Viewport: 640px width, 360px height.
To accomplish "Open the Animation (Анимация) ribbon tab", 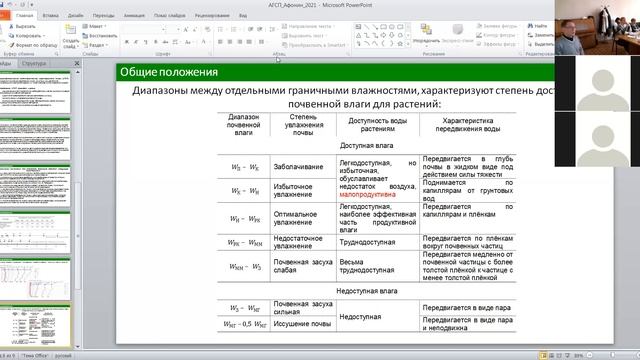I will (x=134, y=16).
